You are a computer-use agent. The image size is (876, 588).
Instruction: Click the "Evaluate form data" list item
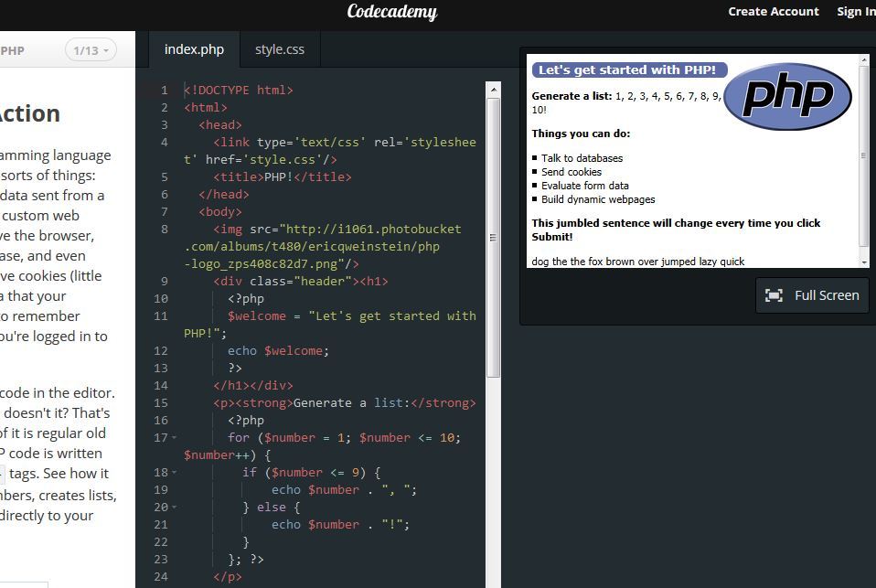pyautogui.click(x=585, y=186)
